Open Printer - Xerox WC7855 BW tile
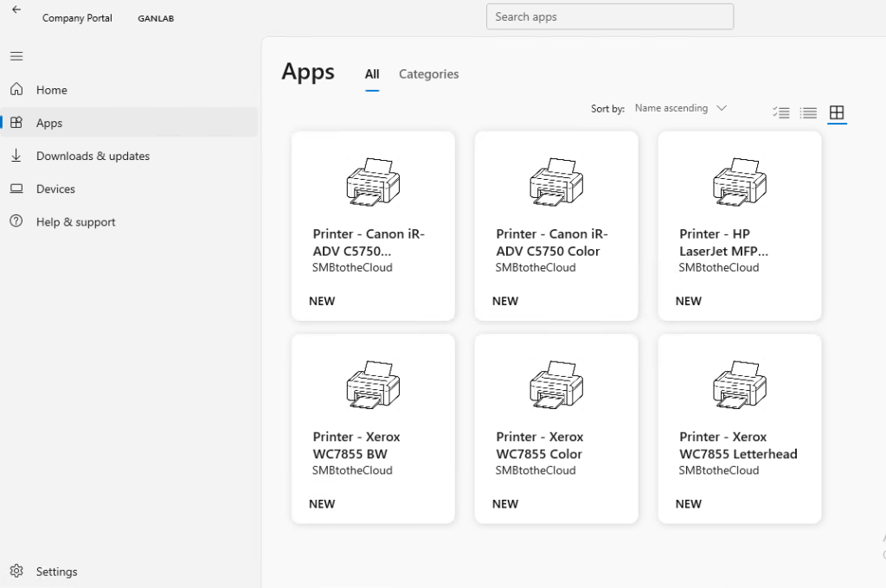Image resolution: width=886 pixels, height=588 pixels. pyautogui.click(x=373, y=429)
